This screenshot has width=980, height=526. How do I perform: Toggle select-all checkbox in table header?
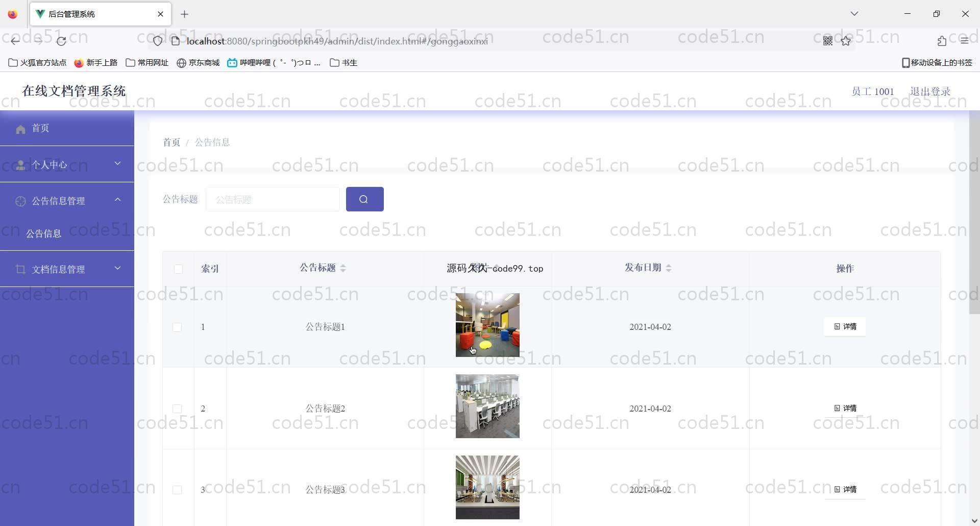point(178,269)
